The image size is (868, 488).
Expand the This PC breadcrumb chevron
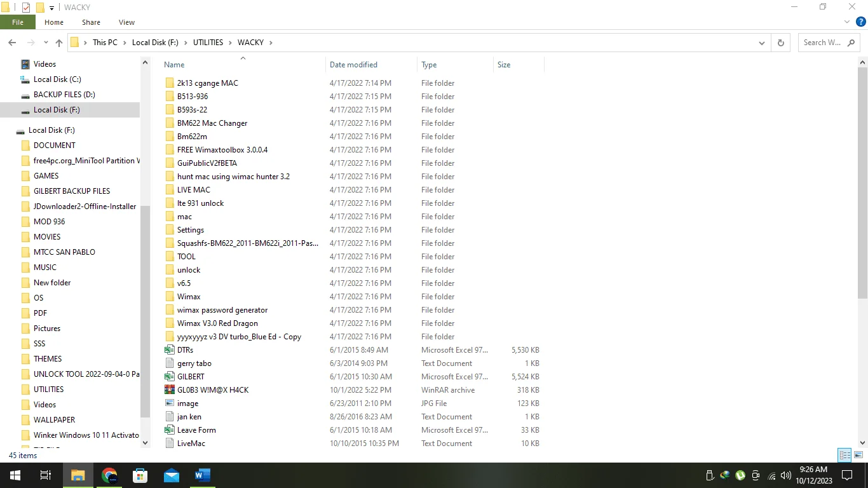coord(124,43)
